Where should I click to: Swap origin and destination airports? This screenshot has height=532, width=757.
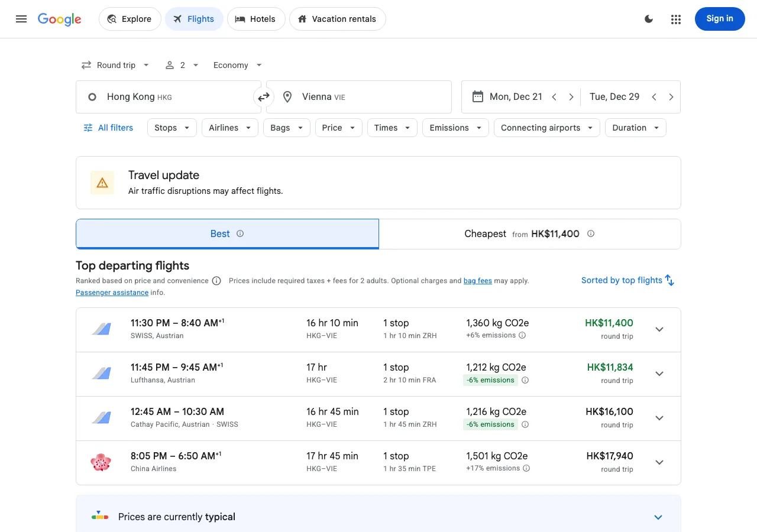pyautogui.click(x=264, y=97)
